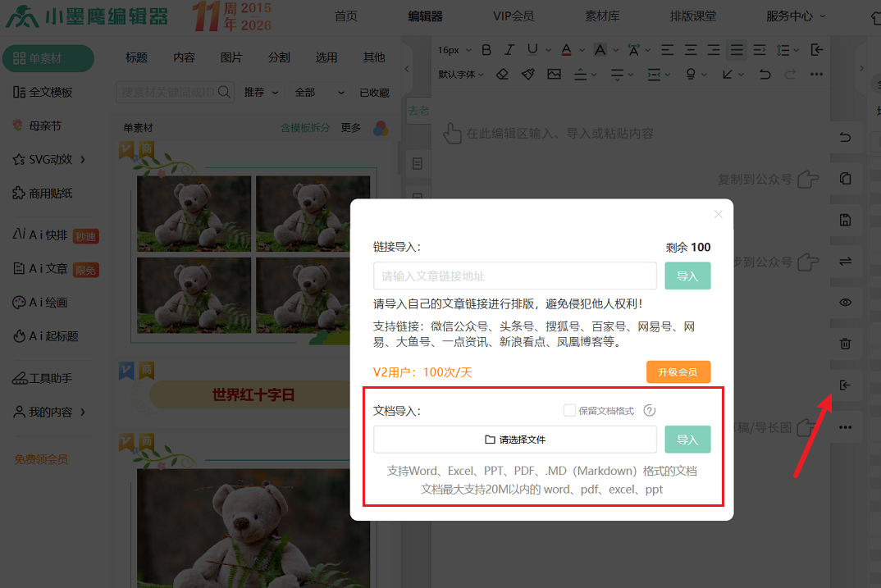Screen dimensions: 881x588
Task: Select the format painter brush
Action: (x=527, y=74)
